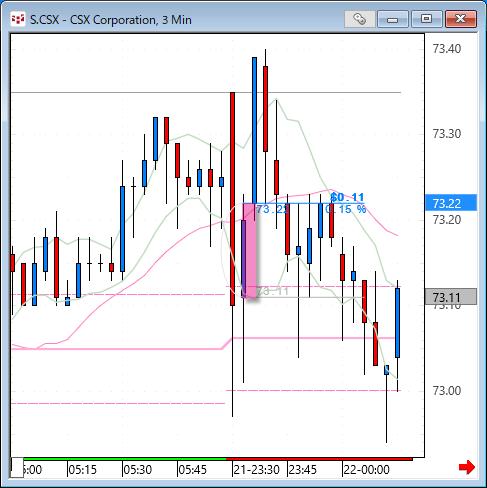Maximize the CSX chart window
Screen dimensions: 487x488
coord(427,19)
